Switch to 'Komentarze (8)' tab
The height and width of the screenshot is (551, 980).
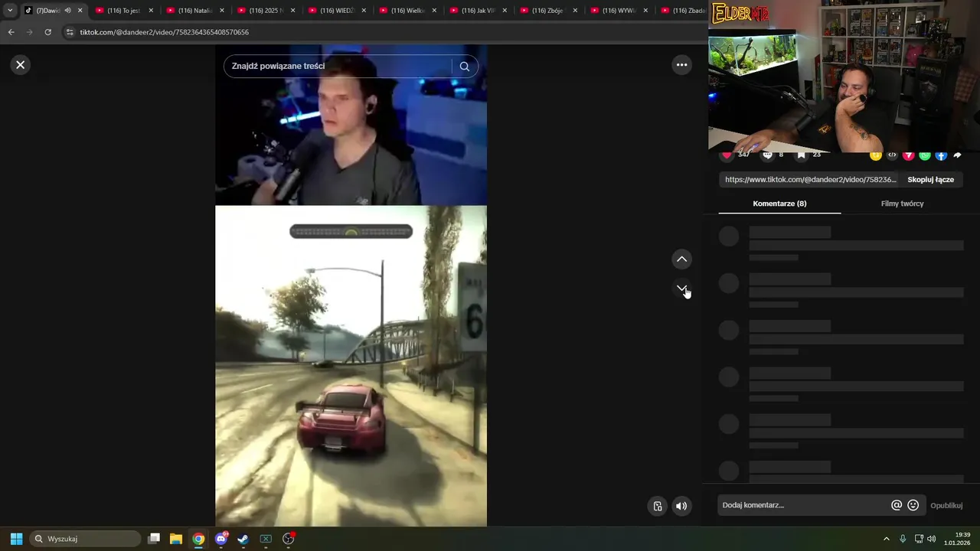tap(779, 204)
